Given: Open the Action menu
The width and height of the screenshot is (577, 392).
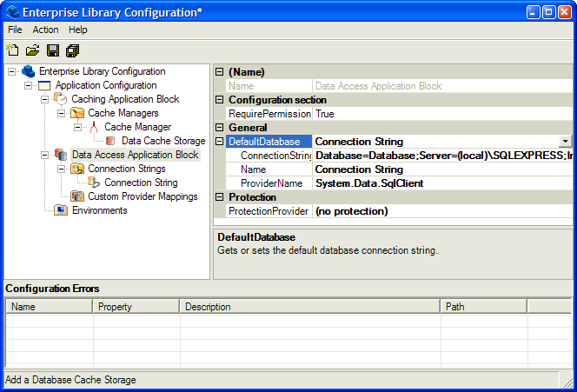Looking at the screenshot, I should (46, 30).
